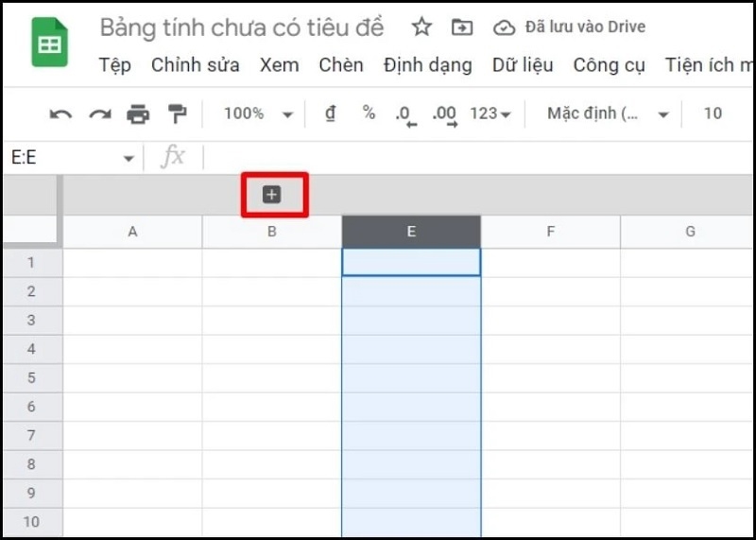Image resolution: width=756 pixels, height=540 pixels.
Task: Click the font size field showing 10
Action: 713,113
